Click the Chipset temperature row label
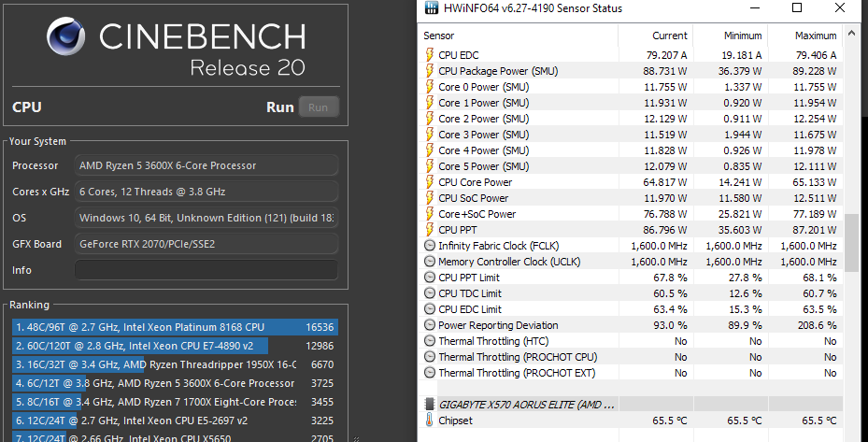The image size is (868, 442). [x=455, y=421]
